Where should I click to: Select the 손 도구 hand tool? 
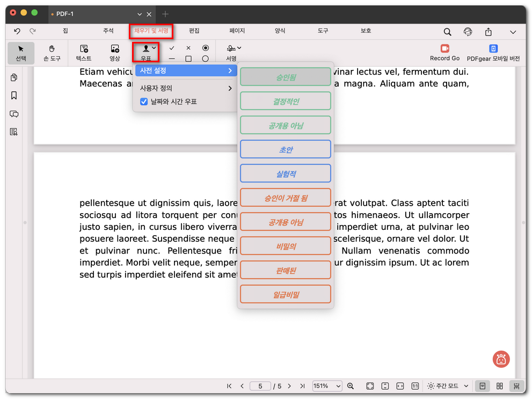(52, 53)
